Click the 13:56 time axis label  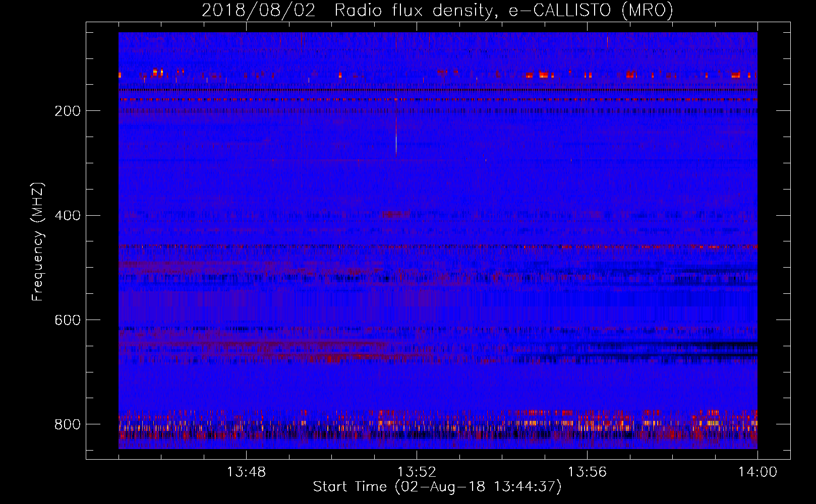(x=587, y=472)
